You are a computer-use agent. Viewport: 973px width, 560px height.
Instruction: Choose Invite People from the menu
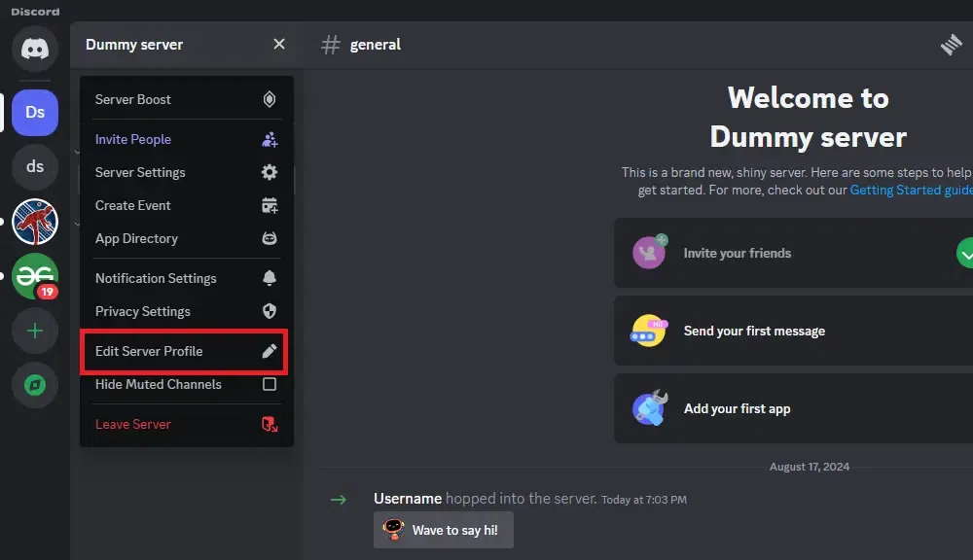[x=186, y=140]
